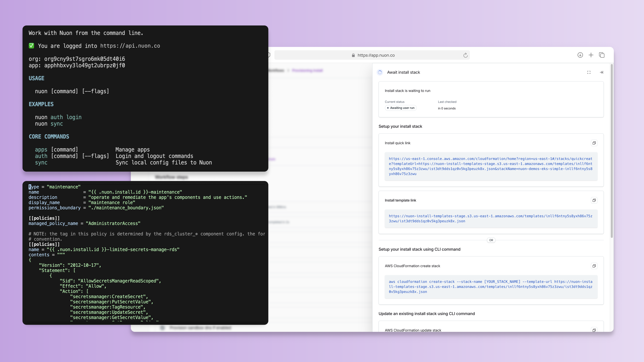Click 'Setup your install stack using CLI command'
The height and width of the screenshot is (362, 644).
tap(419, 249)
